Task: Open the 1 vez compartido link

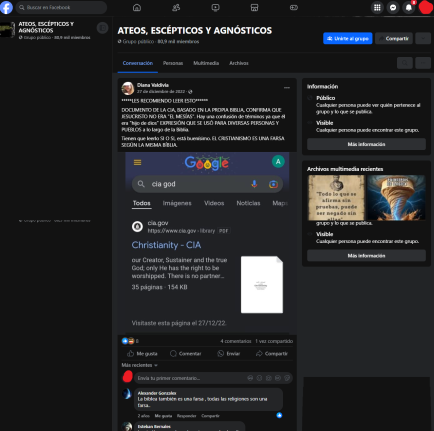Action: click(274, 341)
